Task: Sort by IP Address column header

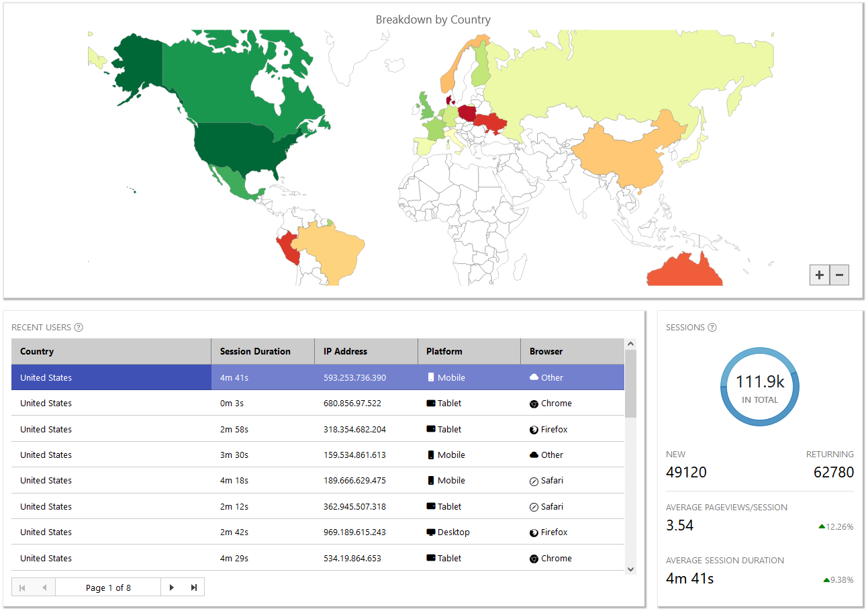Action: point(366,351)
